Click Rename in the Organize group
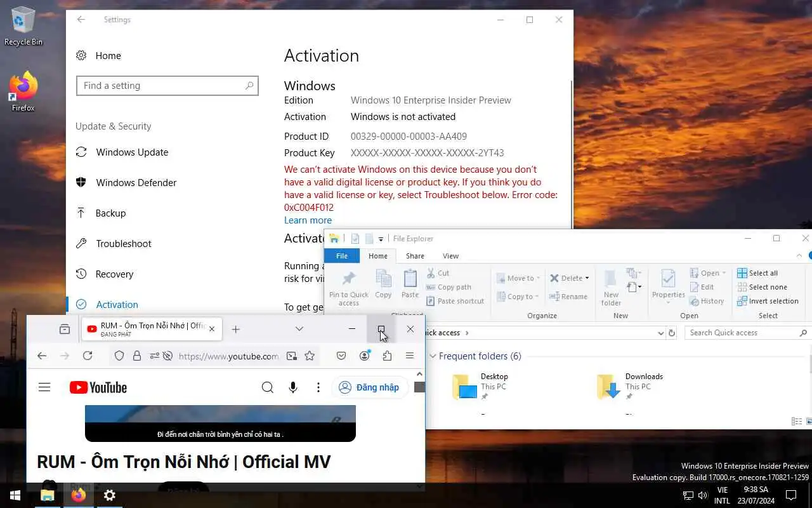 click(568, 297)
